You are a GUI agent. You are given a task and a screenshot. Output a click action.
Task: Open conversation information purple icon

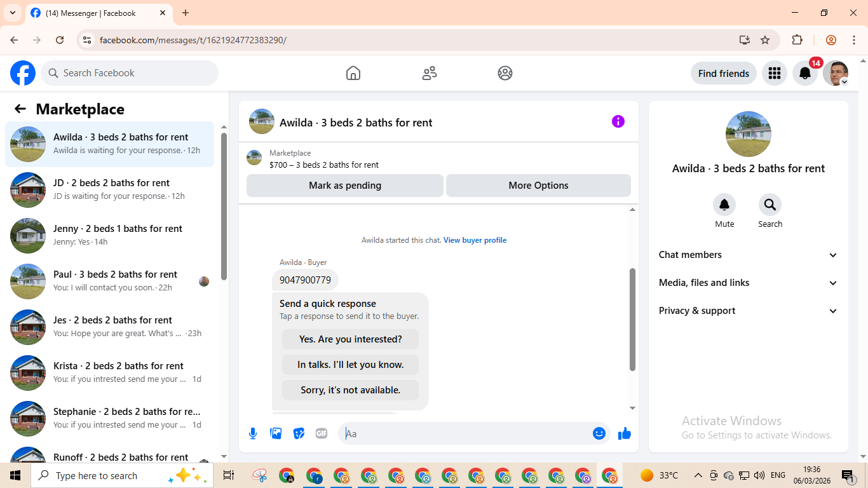coord(618,121)
